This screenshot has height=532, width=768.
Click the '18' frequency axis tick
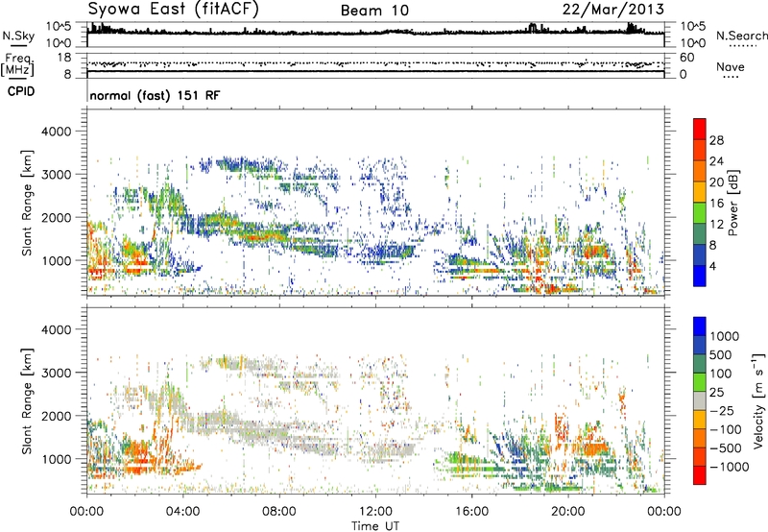point(64,58)
